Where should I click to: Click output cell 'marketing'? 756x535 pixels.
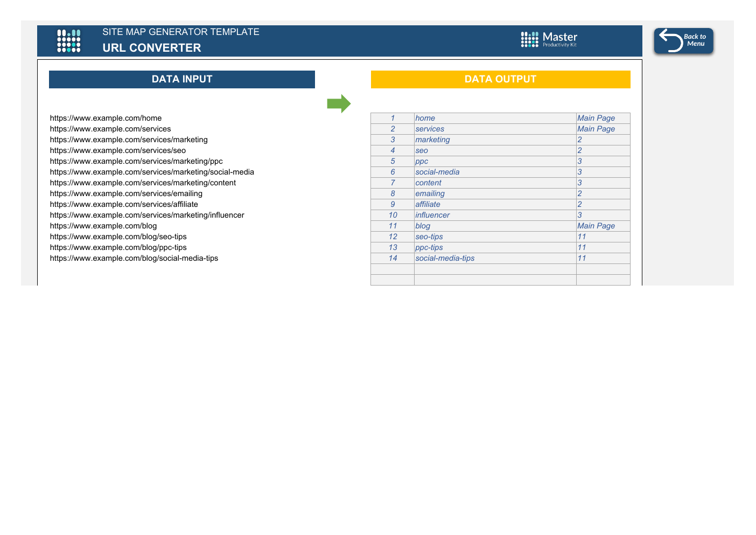coord(495,140)
